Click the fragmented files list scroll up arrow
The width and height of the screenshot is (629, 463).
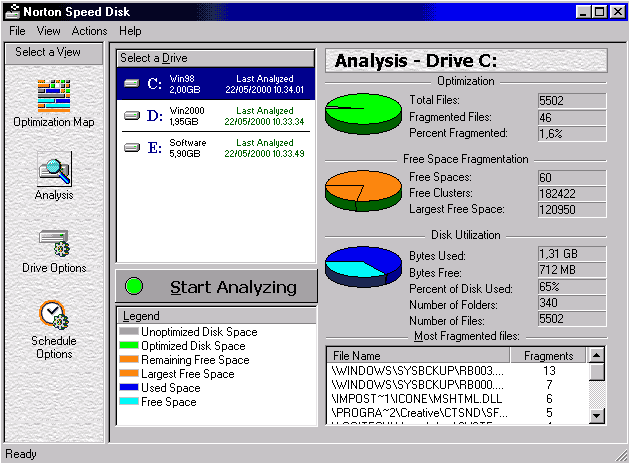click(x=597, y=355)
